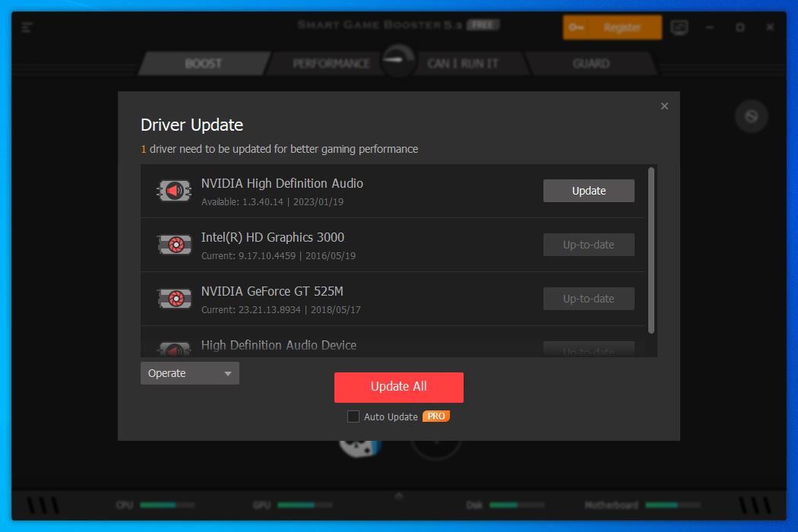
Task: Click the Disk usage bar
Action: pyautogui.click(x=517, y=505)
